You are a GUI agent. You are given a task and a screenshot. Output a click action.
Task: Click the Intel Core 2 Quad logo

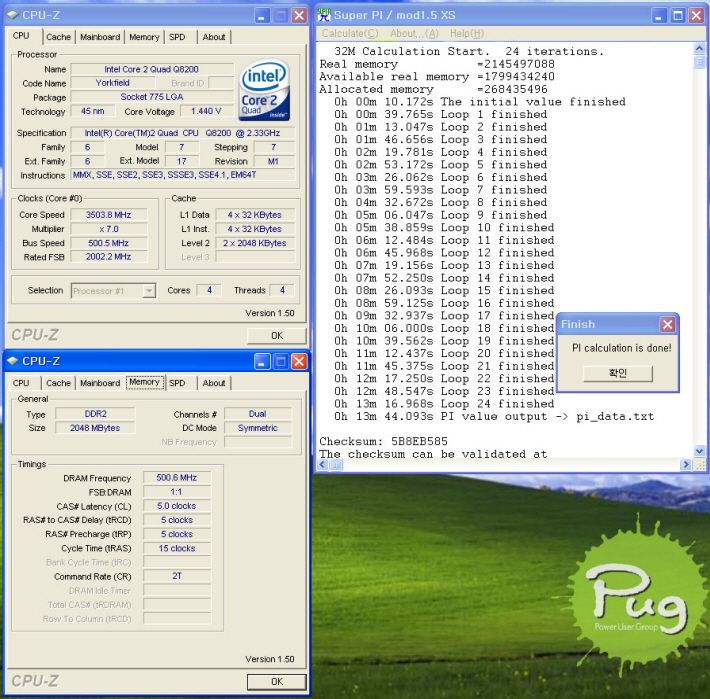[264, 91]
